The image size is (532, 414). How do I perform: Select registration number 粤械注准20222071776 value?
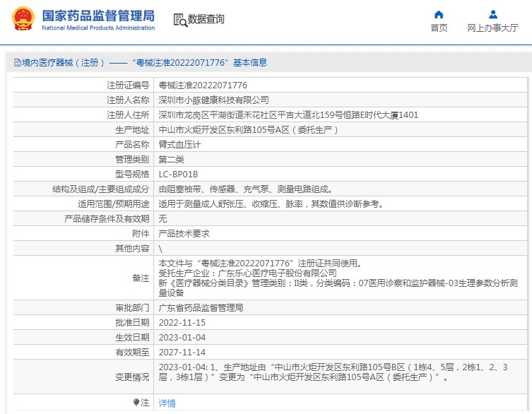click(203, 85)
